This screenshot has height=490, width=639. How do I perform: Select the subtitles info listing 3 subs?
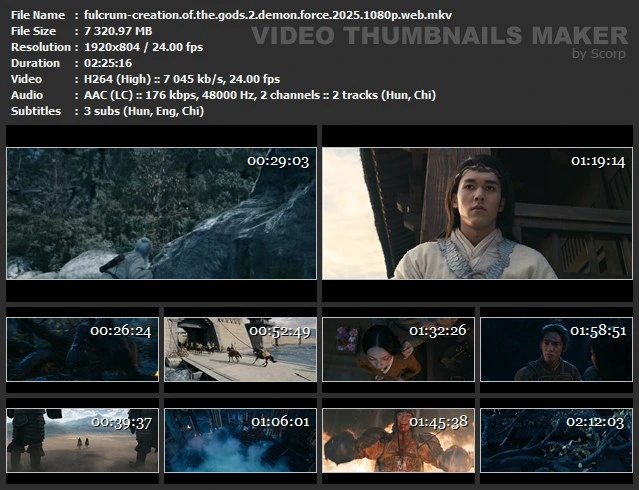tap(144, 111)
